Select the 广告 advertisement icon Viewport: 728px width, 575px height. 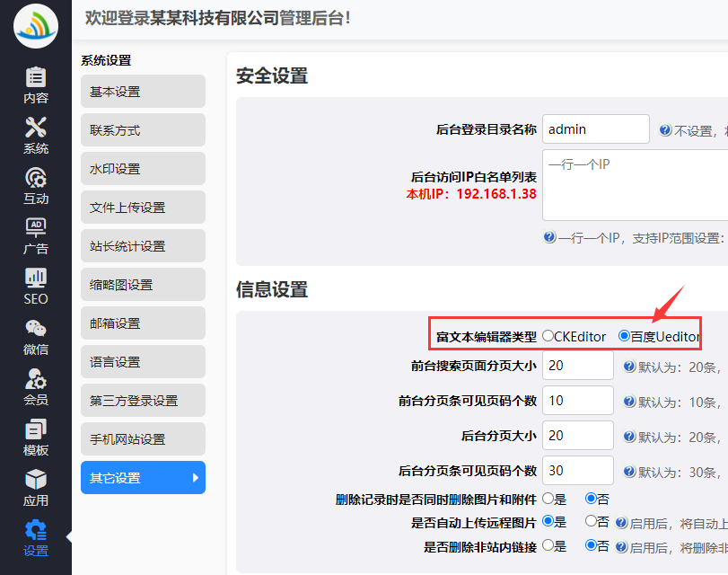[36, 228]
